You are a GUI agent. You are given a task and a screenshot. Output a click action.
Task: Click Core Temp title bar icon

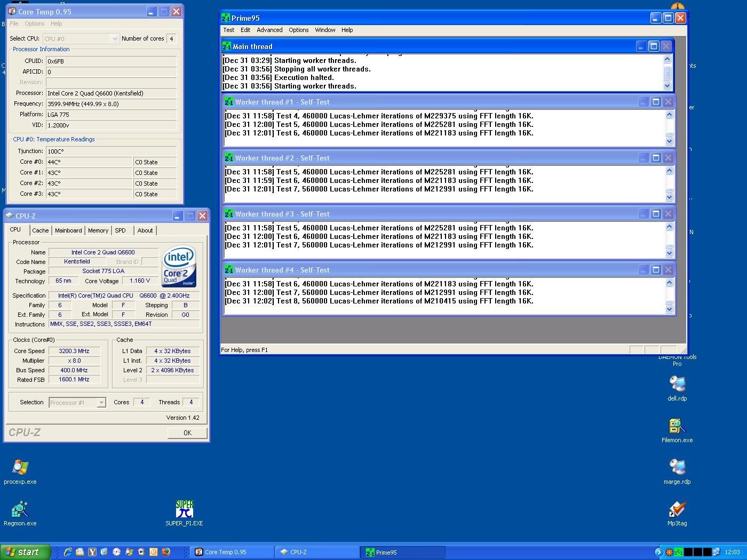pos(12,11)
